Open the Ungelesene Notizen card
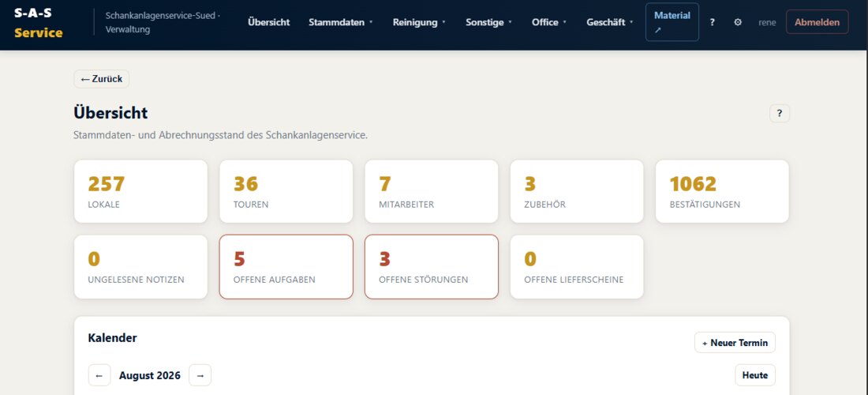Screen dimensions: 868x395 [140, 267]
